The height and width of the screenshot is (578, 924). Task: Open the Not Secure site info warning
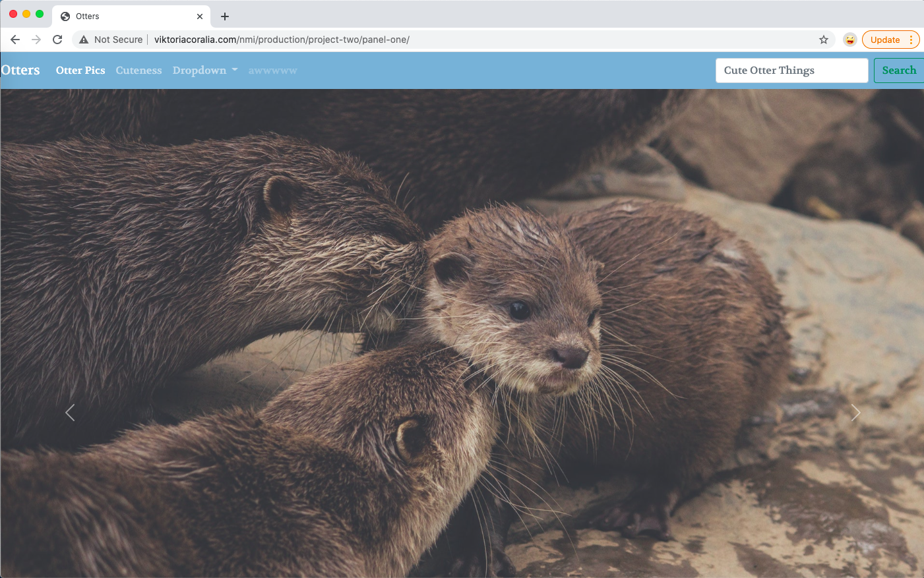111,40
